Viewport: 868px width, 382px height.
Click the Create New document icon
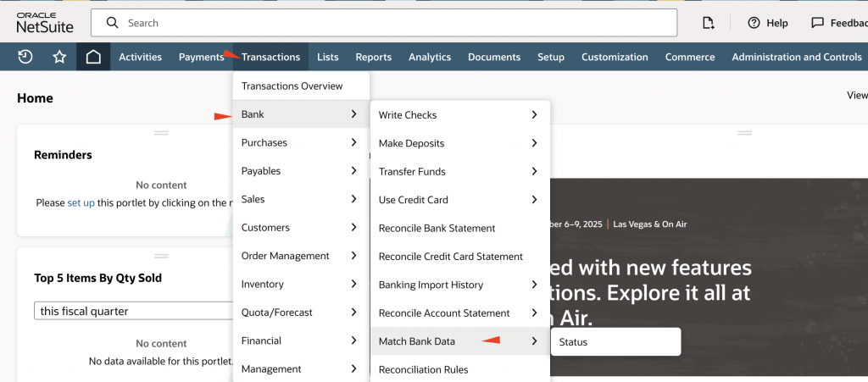[709, 23]
